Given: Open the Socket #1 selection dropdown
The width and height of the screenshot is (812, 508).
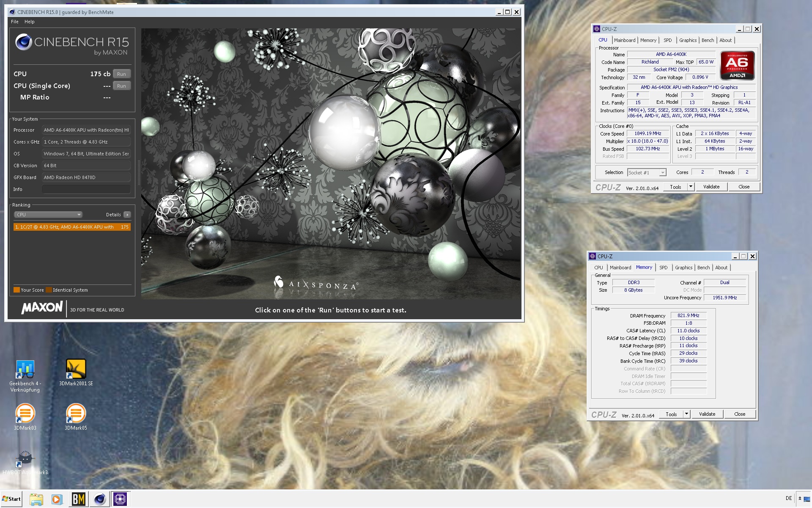Looking at the screenshot, I should tap(647, 173).
